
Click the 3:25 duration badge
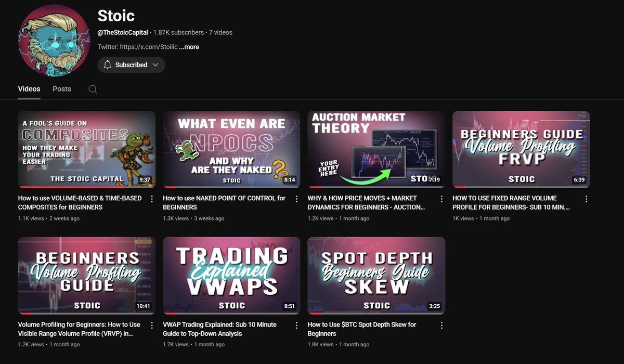coord(434,306)
